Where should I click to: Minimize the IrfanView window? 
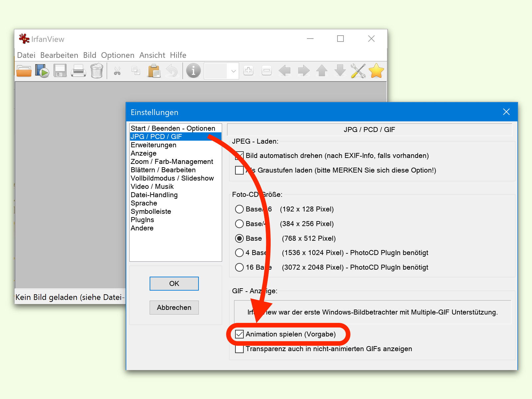[x=310, y=39]
